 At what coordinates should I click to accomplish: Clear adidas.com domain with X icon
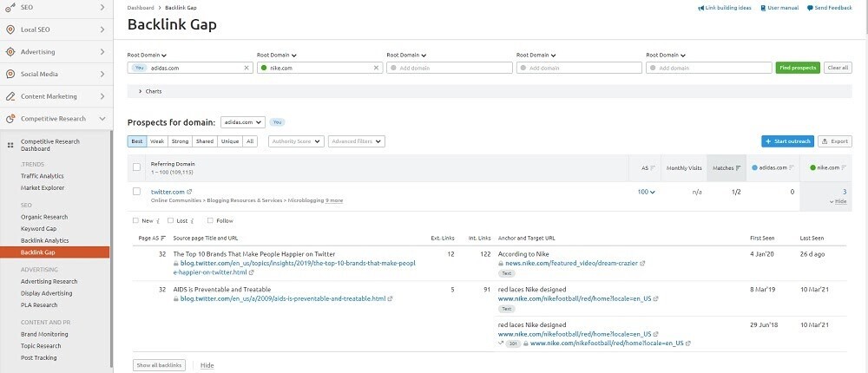coord(247,68)
